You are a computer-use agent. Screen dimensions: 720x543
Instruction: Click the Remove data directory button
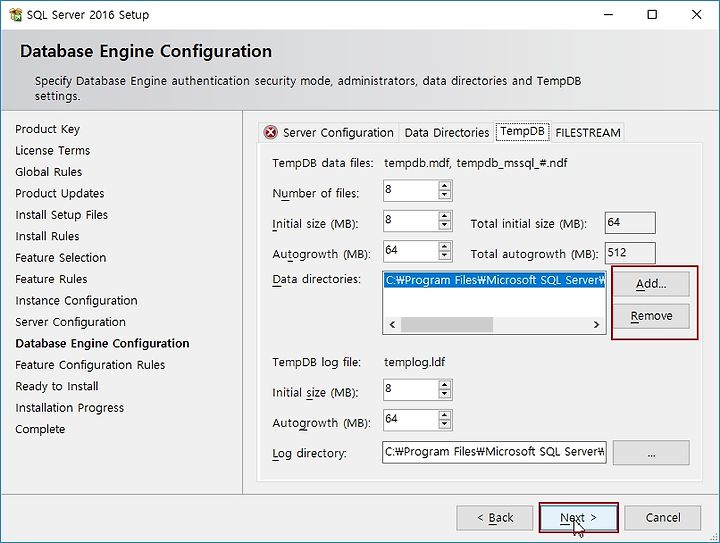click(651, 316)
